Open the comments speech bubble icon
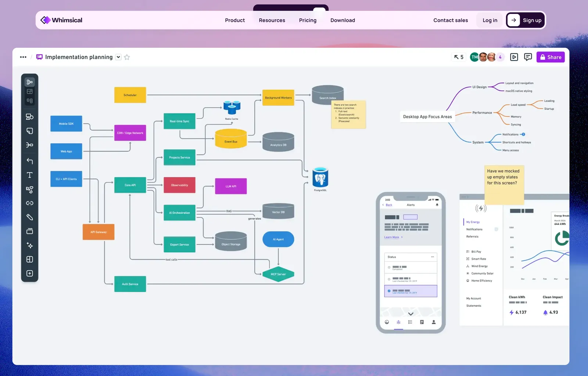Viewport: 588px width, 376px height. tap(528, 57)
